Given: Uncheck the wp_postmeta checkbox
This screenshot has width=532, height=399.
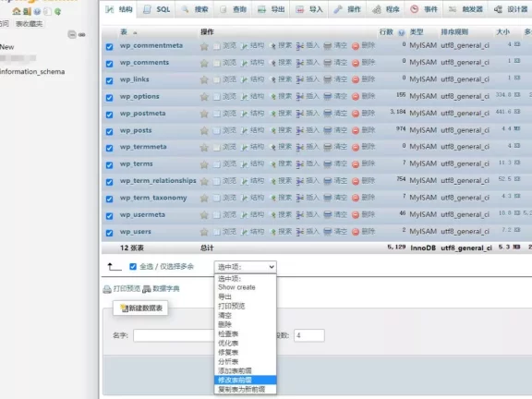Looking at the screenshot, I should click(109, 115).
